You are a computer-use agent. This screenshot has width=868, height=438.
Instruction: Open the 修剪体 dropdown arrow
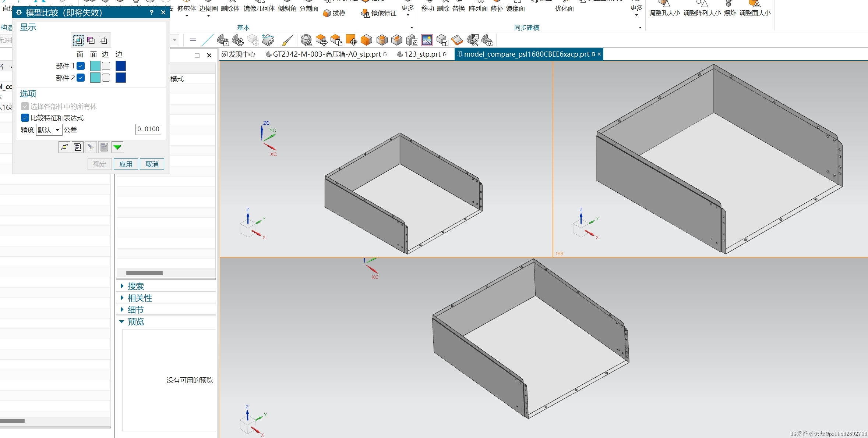(187, 16)
